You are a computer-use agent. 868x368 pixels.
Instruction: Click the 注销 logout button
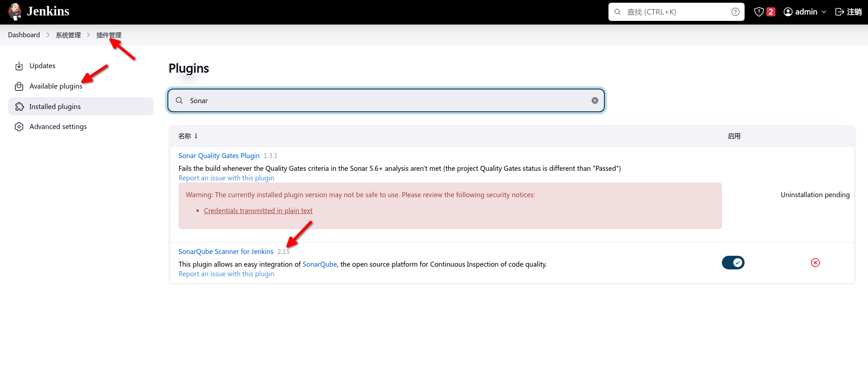click(x=848, y=12)
